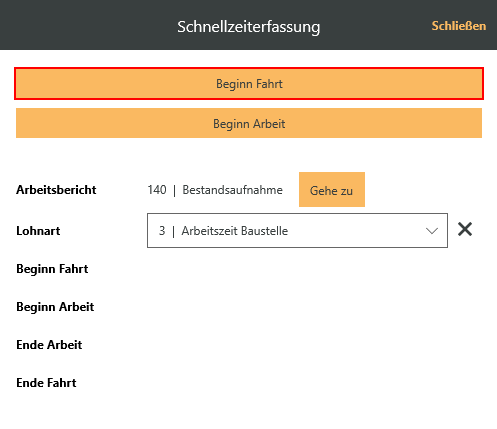
Task: Expand Lohnart list via the chevron arrow
Action: (x=432, y=231)
